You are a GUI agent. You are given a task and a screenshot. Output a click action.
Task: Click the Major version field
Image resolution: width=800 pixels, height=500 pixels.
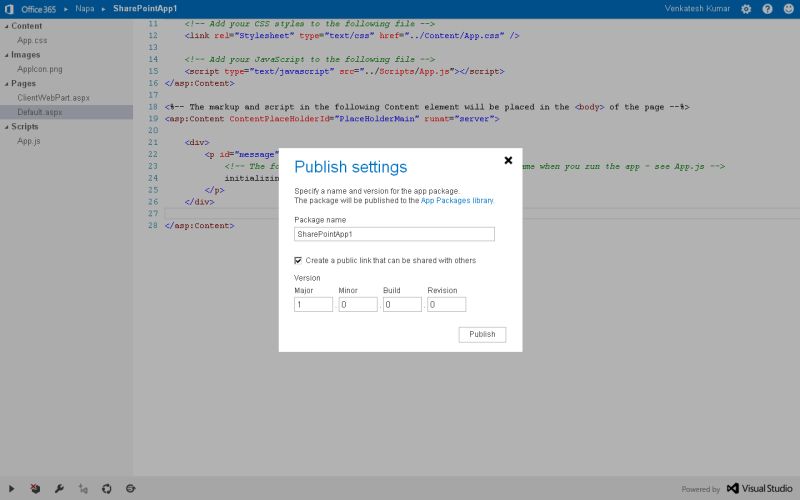point(313,305)
